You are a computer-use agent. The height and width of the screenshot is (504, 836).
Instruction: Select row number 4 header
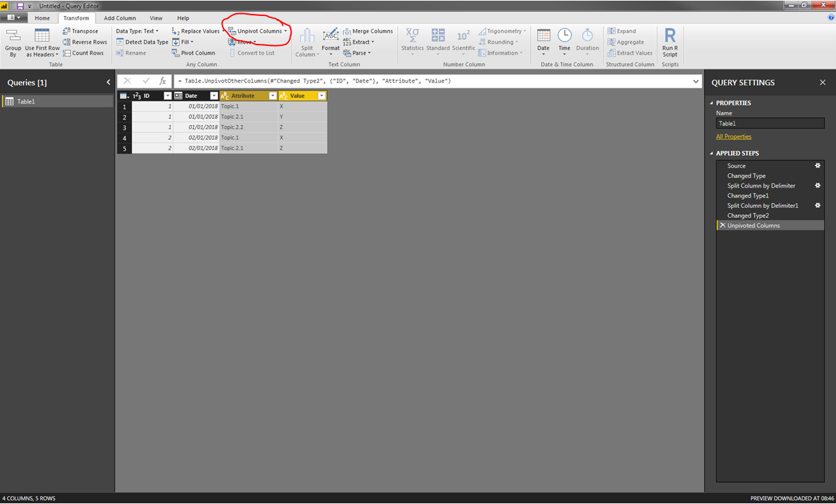(124, 138)
